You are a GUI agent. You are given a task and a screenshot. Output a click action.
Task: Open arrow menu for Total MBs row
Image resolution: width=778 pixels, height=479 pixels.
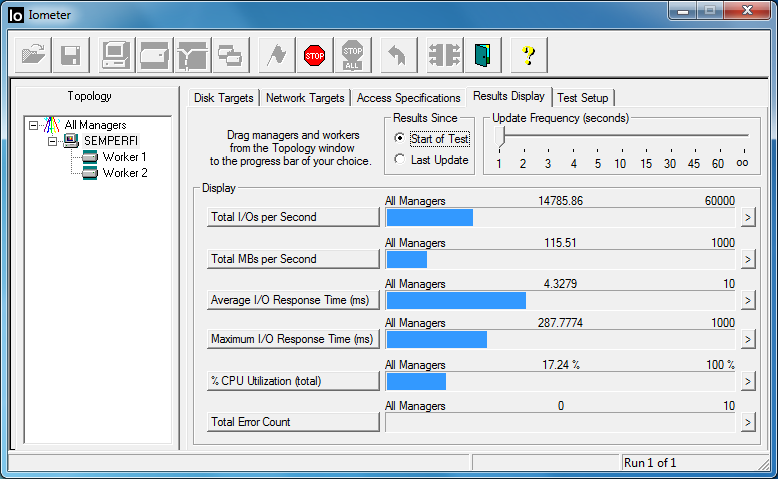[x=748, y=259]
